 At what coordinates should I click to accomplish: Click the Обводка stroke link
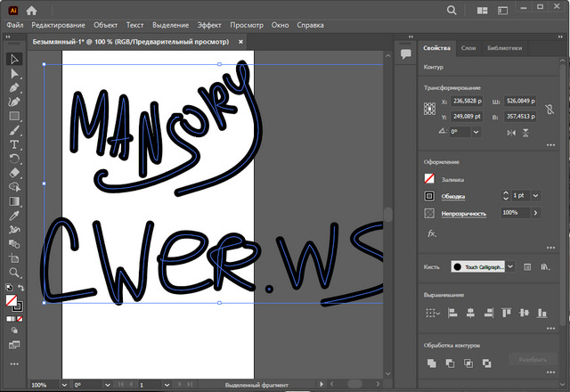pos(453,195)
